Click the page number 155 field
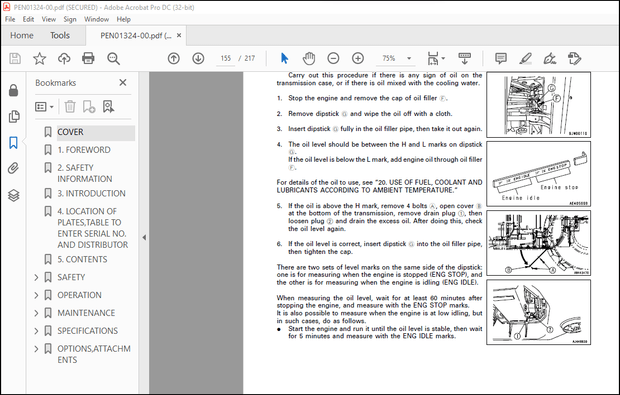This screenshot has height=395, width=620. 226,59
